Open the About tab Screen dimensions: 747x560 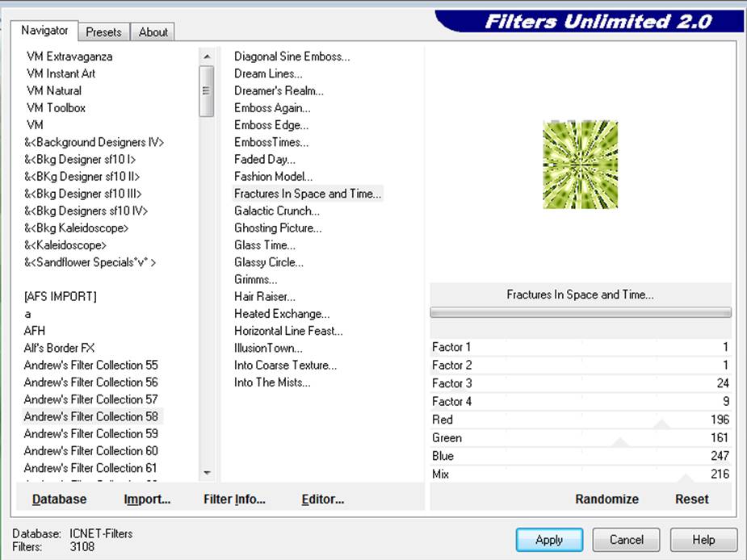pyautogui.click(x=153, y=32)
